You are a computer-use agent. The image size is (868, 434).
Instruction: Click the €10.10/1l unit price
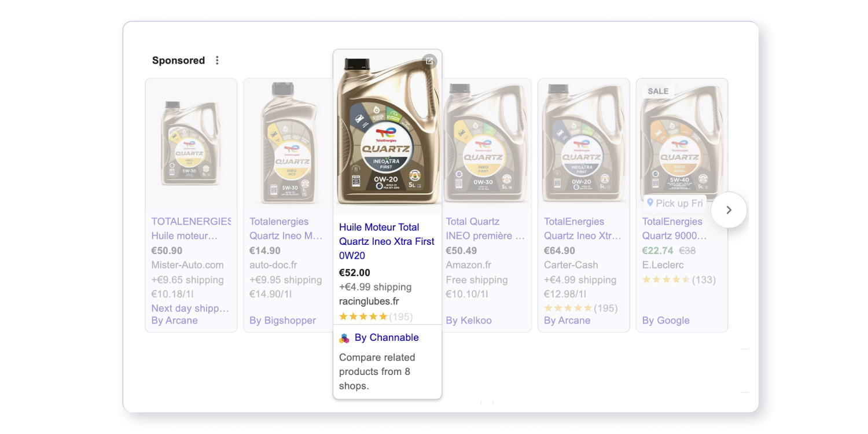[468, 294]
